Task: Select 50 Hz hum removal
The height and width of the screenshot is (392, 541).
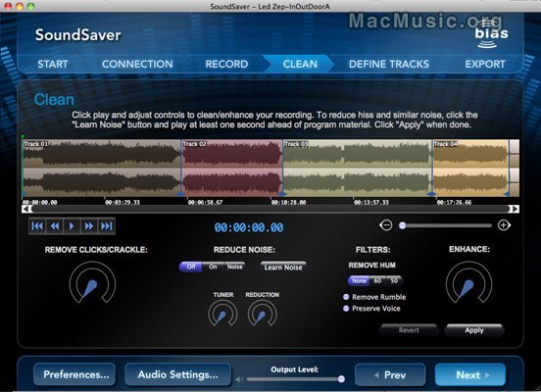Action: (x=394, y=280)
